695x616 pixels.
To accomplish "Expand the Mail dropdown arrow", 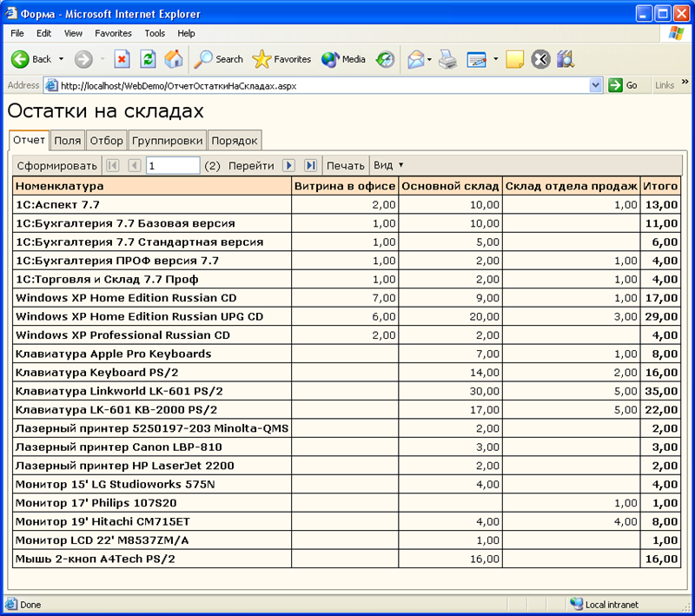I will point(429,59).
